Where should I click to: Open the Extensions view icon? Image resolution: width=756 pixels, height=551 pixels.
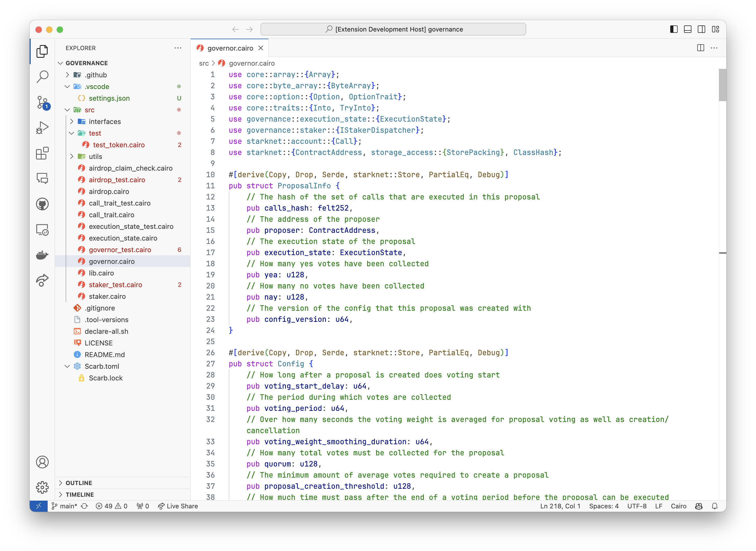pyautogui.click(x=42, y=153)
